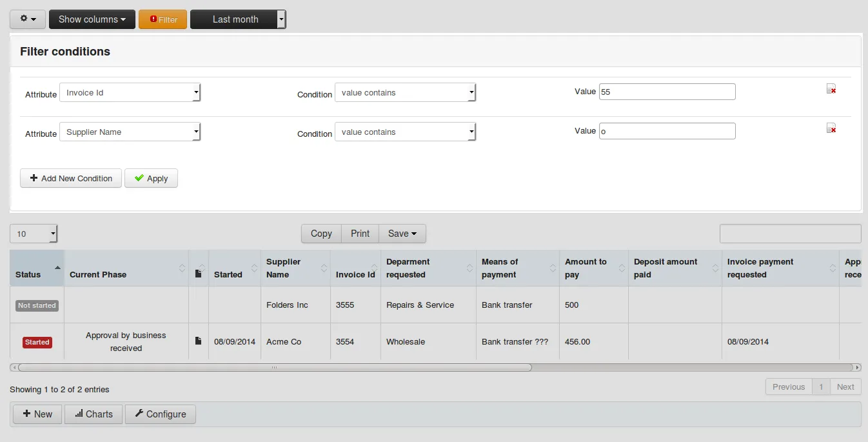Click the Copy button
The image size is (868, 442).
(321, 234)
